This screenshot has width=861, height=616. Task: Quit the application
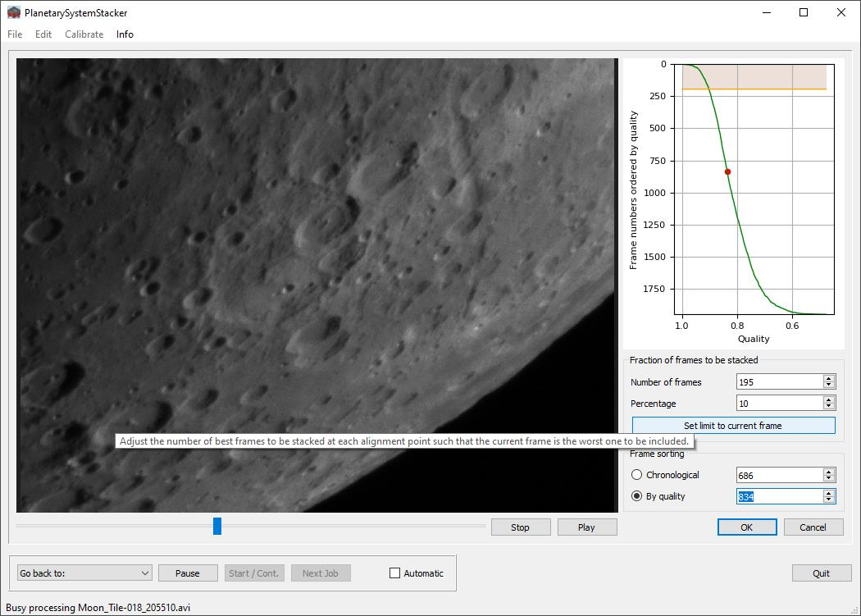[822, 573]
